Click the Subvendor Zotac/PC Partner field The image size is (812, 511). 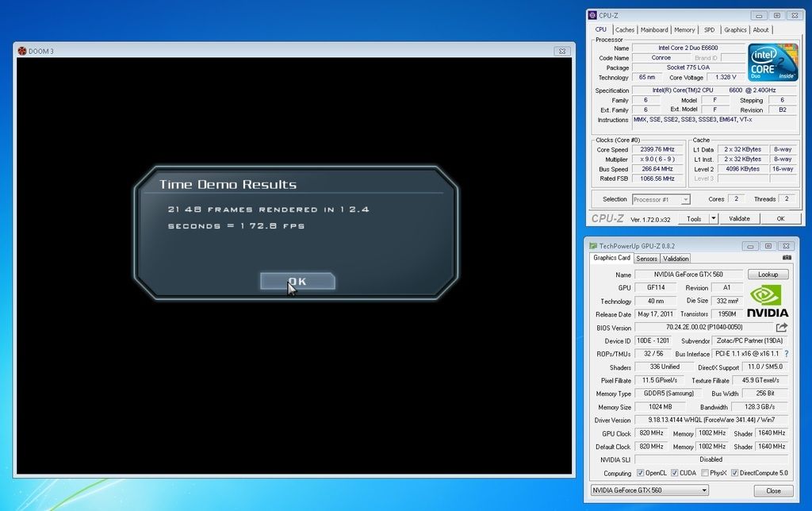point(750,340)
